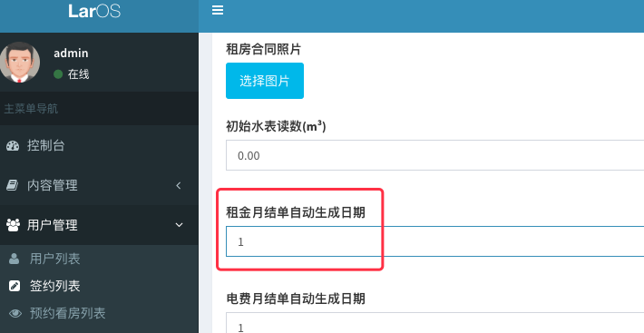Screen dimensions: 644x333
Task: Collapse the 用户管理 chevron arrow
Action: click(179, 225)
